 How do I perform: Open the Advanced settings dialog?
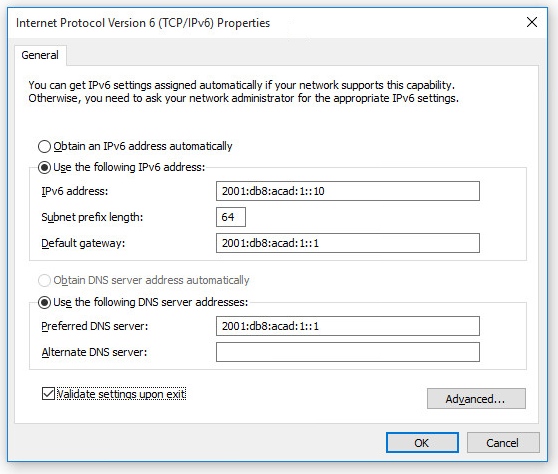(476, 399)
